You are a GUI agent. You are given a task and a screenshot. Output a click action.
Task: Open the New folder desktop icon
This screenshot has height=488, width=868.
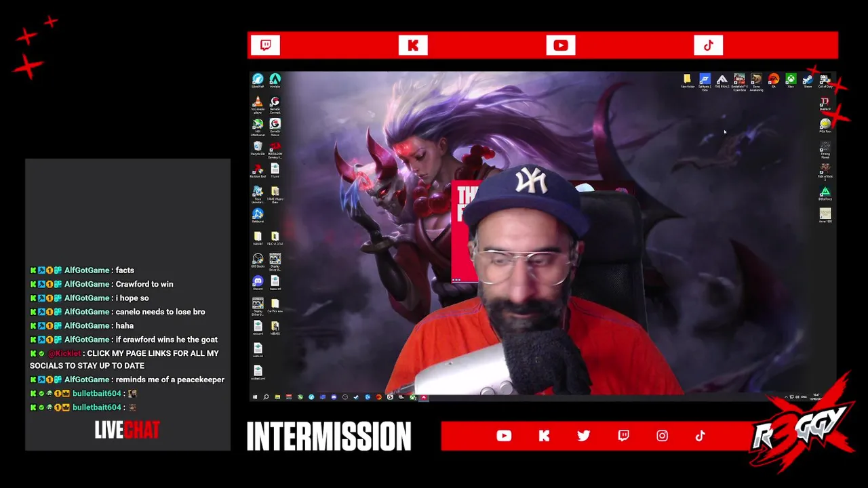pos(687,81)
